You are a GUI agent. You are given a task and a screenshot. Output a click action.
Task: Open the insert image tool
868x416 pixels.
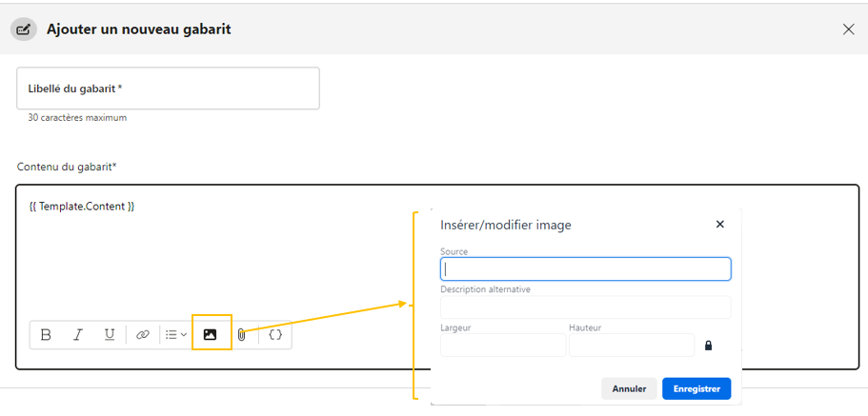[x=211, y=335]
